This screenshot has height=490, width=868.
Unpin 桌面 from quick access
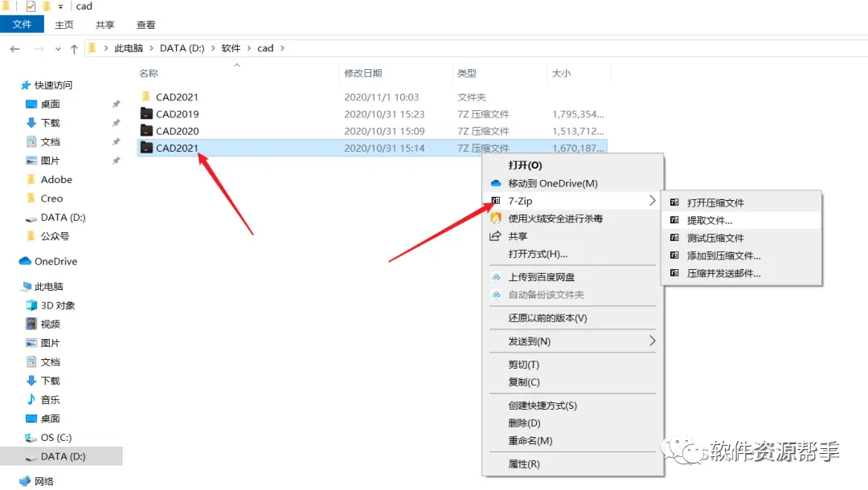117,104
